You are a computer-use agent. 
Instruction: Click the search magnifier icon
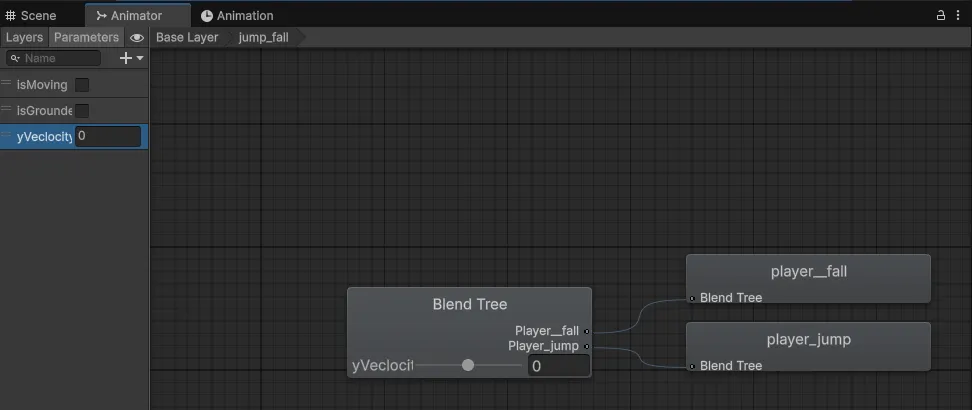(x=15, y=58)
